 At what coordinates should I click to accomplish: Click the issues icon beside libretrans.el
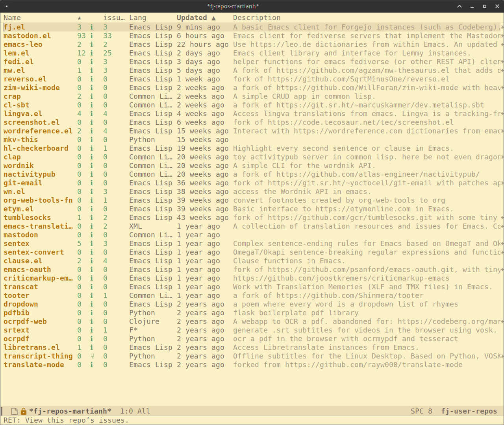(x=91, y=347)
